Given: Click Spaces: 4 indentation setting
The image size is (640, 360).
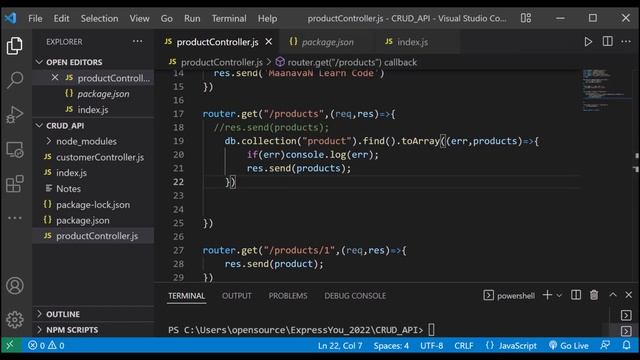Looking at the screenshot, I should point(391,346).
